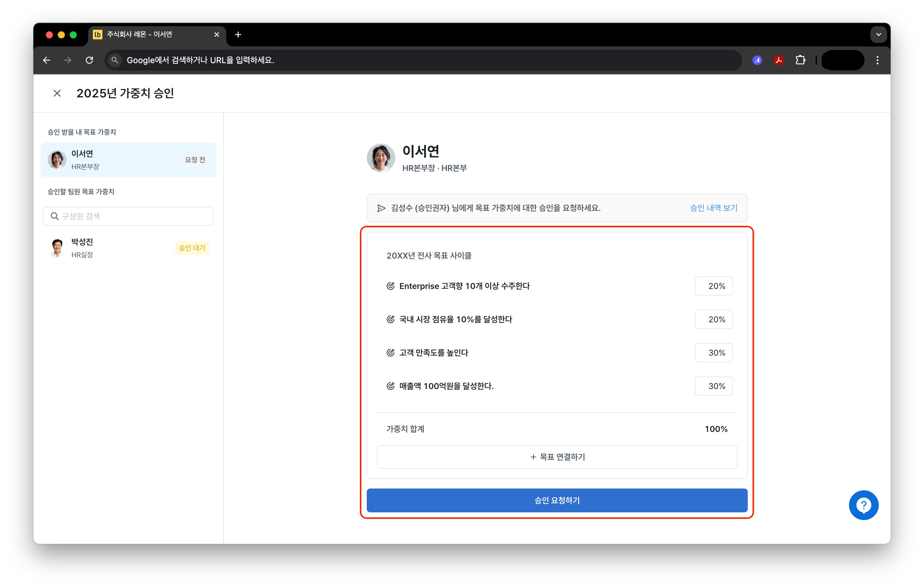Select 박성진 HR실장 list item
The height and width of the screenshot is (588, 924).
click(x=128, y=248)
